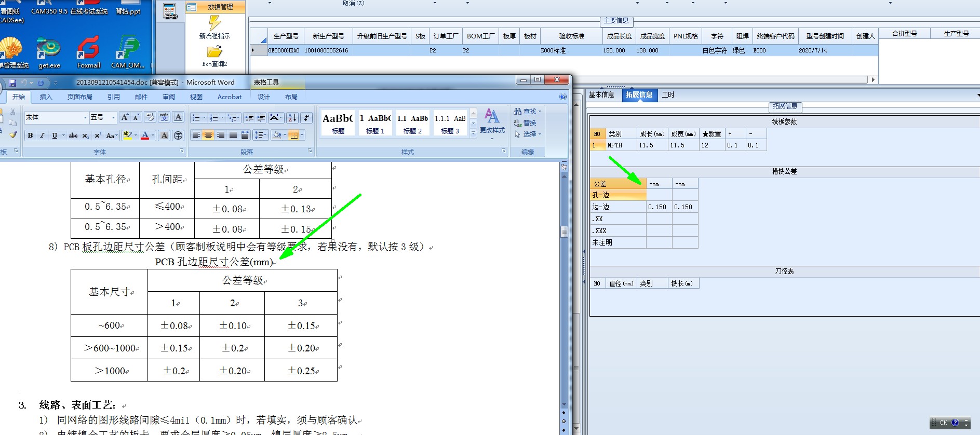Click 替换 replace button

pos(525,123)
